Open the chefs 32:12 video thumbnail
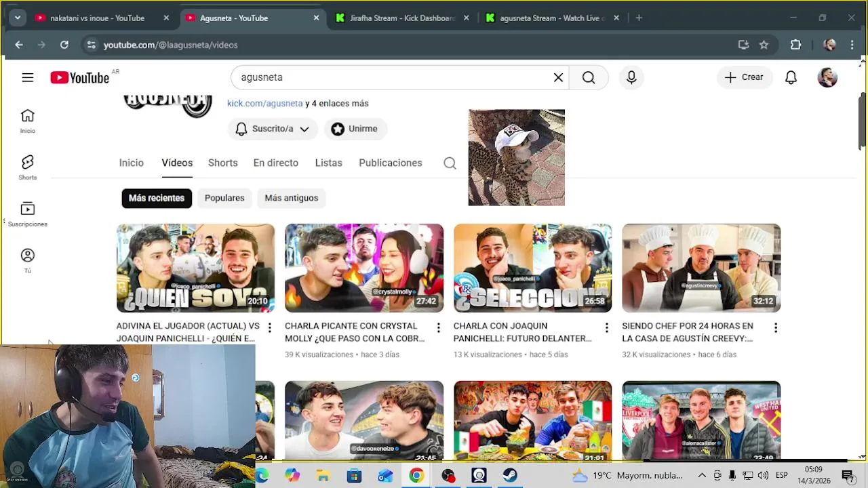 [x=701, y=268]
